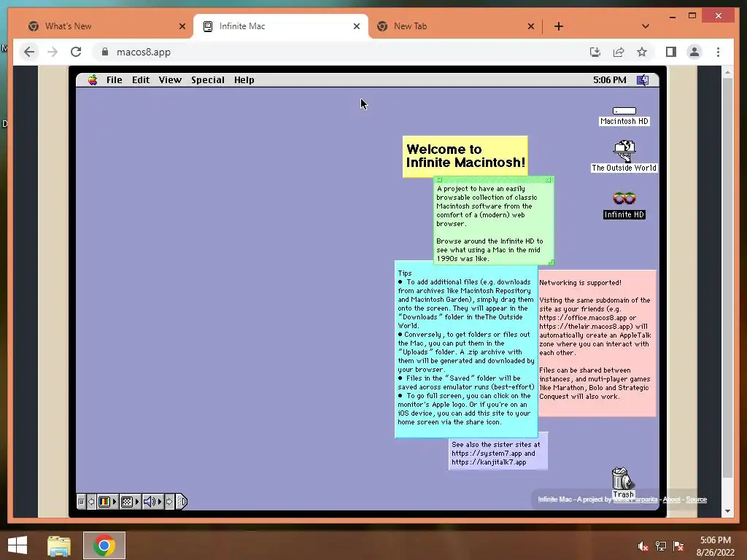Collapse the Control Strip with its end tab
Image resolution: width=747 pixels, height=560 pixels.
[182, 502]
